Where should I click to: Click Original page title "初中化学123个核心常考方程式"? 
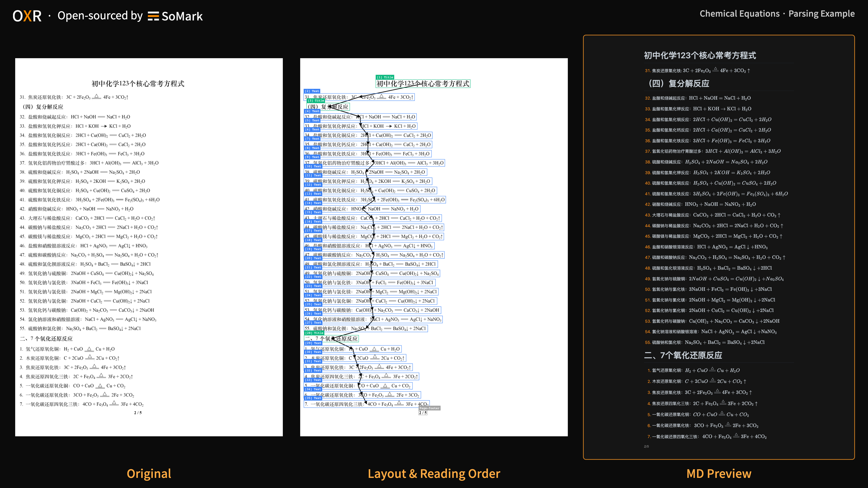coord(138,84)
